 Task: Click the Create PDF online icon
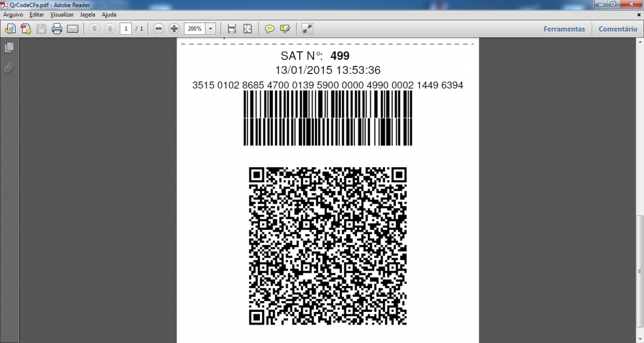click(26, 29)
